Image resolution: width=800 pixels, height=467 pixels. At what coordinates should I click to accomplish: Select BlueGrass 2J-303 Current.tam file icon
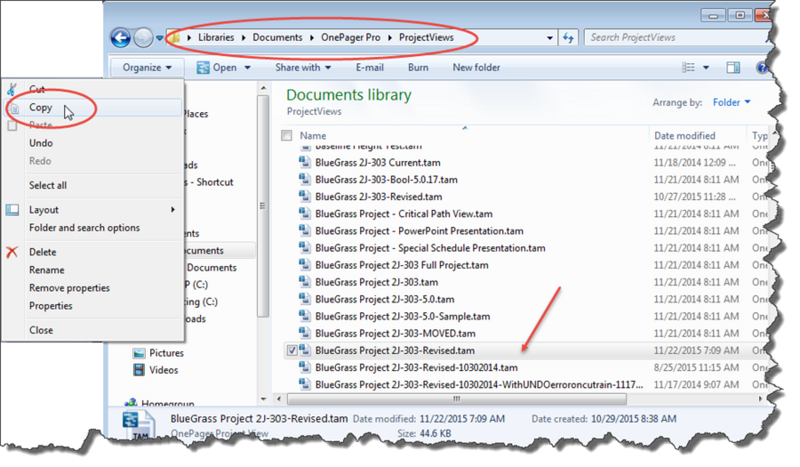click(305, 162)
